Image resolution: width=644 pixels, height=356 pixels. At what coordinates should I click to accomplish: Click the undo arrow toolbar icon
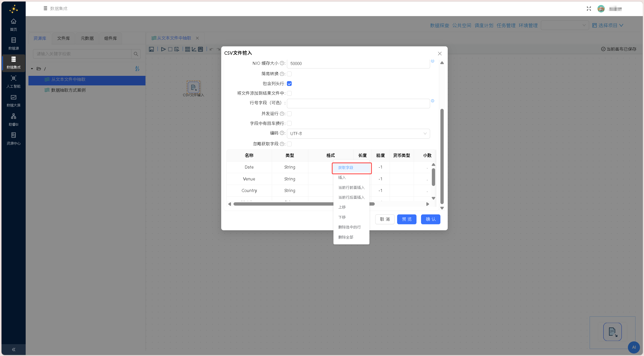211,49
